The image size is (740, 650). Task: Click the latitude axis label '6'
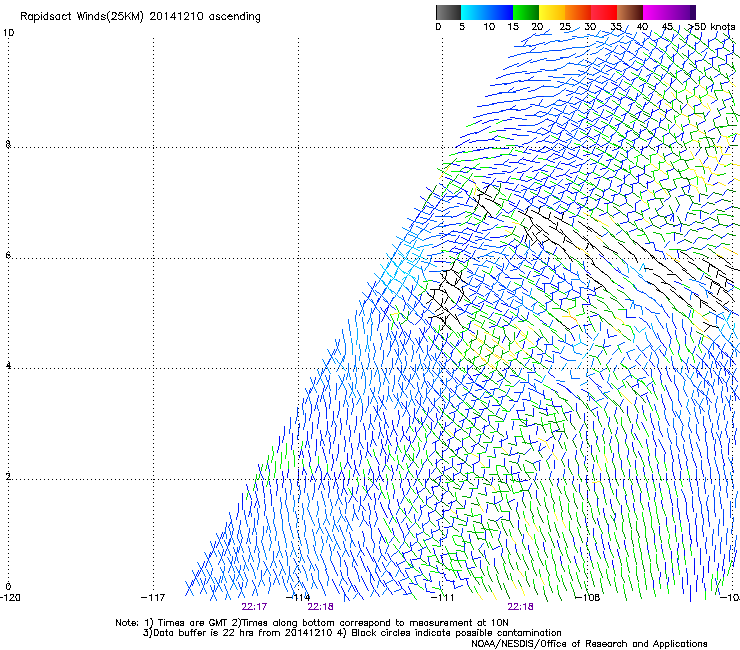point(8,255)
